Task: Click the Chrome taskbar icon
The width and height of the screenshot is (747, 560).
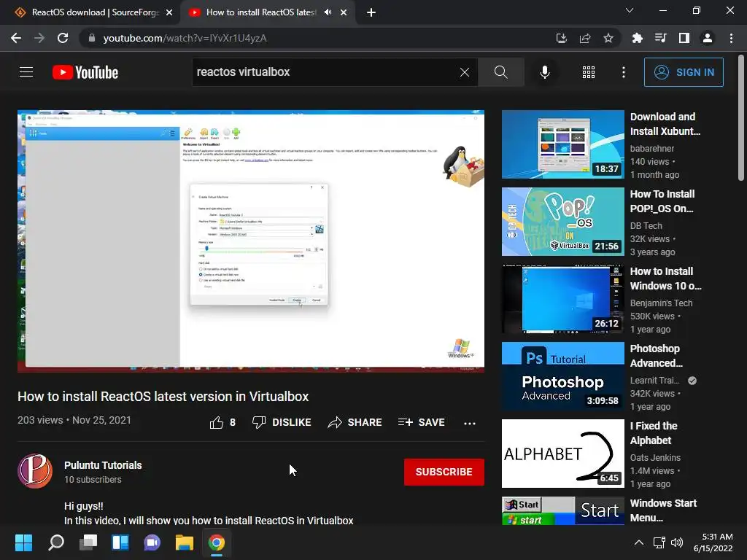Action: tap(216, 542)
